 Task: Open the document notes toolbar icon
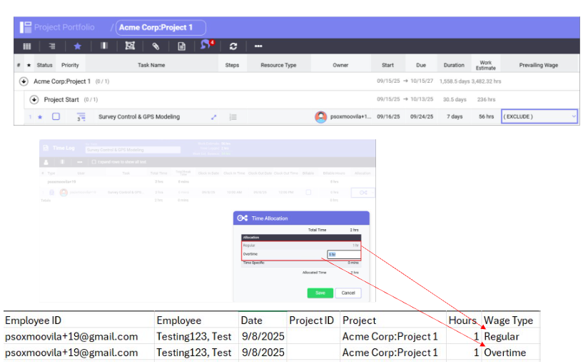click(x=181, y=46)
